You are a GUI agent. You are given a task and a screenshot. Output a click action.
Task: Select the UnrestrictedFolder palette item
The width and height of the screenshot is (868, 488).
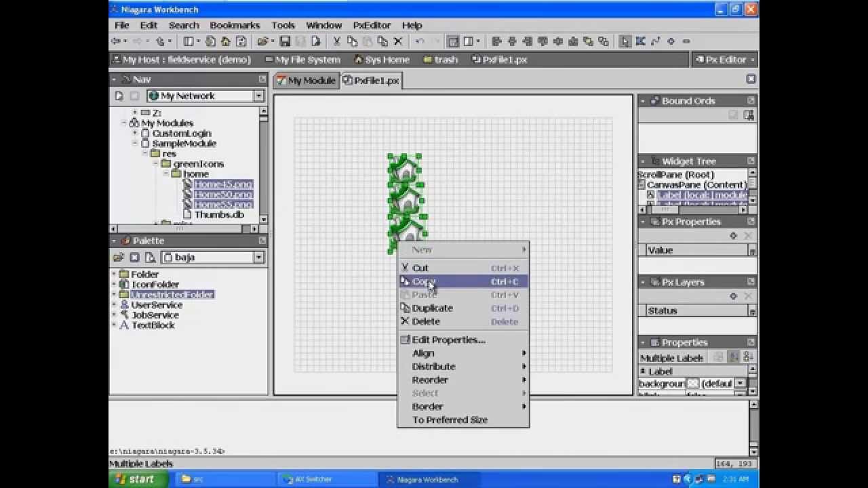(172, 295)
